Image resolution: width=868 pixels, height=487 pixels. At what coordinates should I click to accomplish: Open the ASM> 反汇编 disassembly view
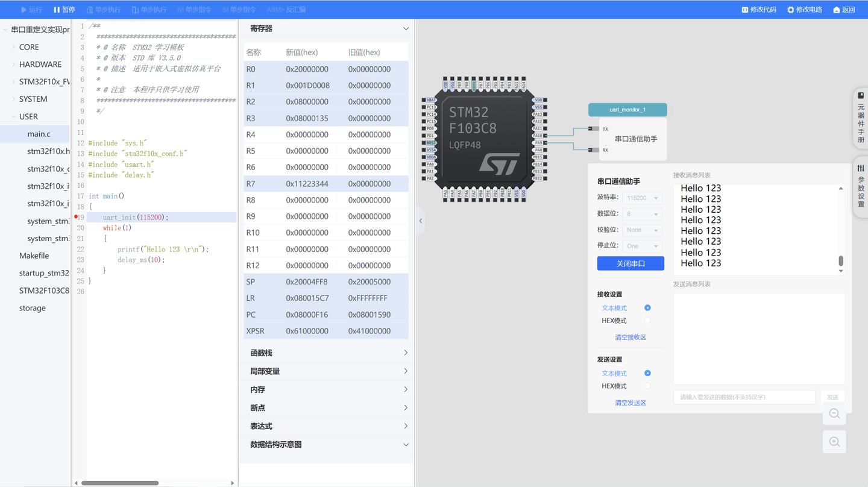click(x=286, y=9)
